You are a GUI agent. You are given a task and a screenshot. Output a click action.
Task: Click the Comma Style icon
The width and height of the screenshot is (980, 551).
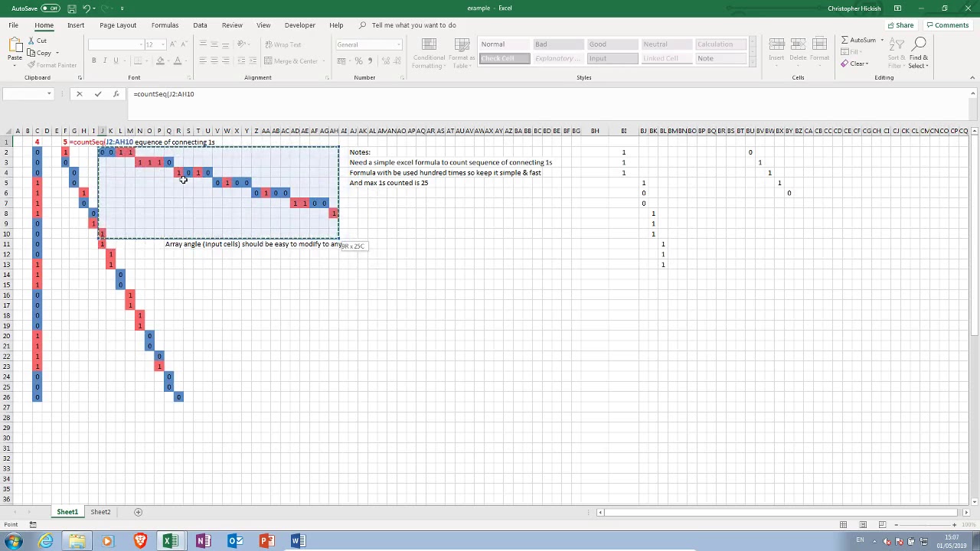(370, 60)
